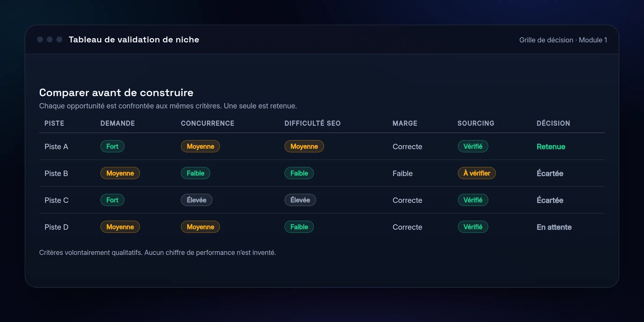Image resolution: width=644 pixels, height=322 pixels.
Task: Click the middle window control dot
Action: coord(50,39)
